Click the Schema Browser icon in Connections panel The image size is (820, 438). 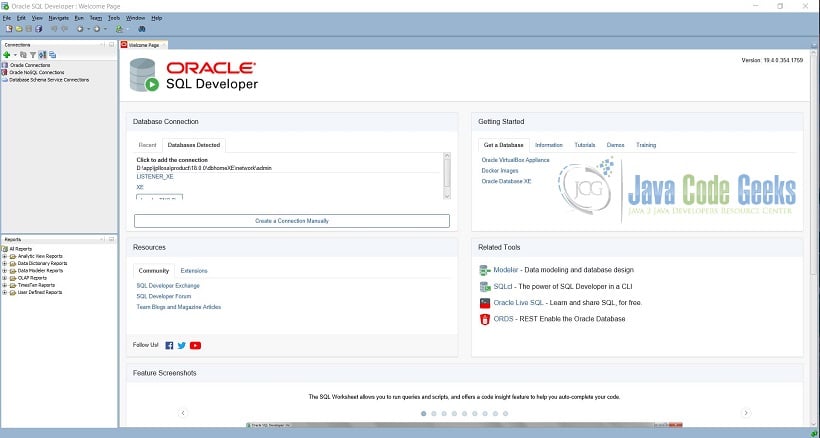coord(42,54)
